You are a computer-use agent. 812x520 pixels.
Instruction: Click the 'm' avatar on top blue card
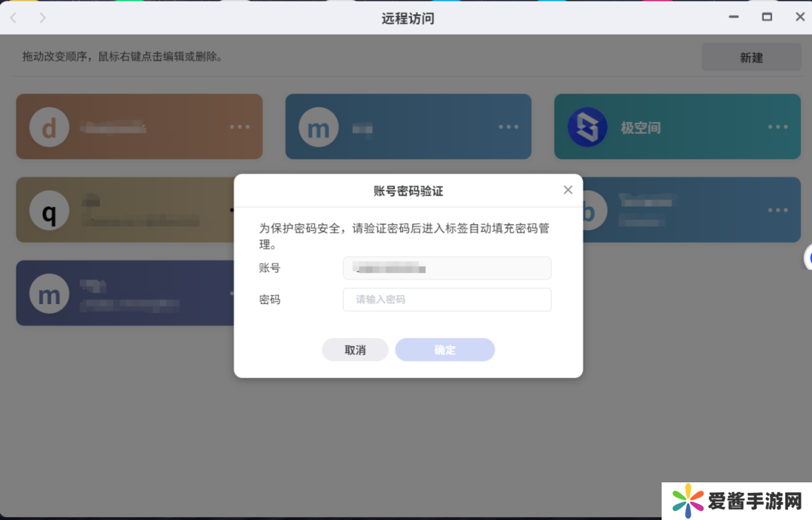pyautogui.click(x=318, y=127)
